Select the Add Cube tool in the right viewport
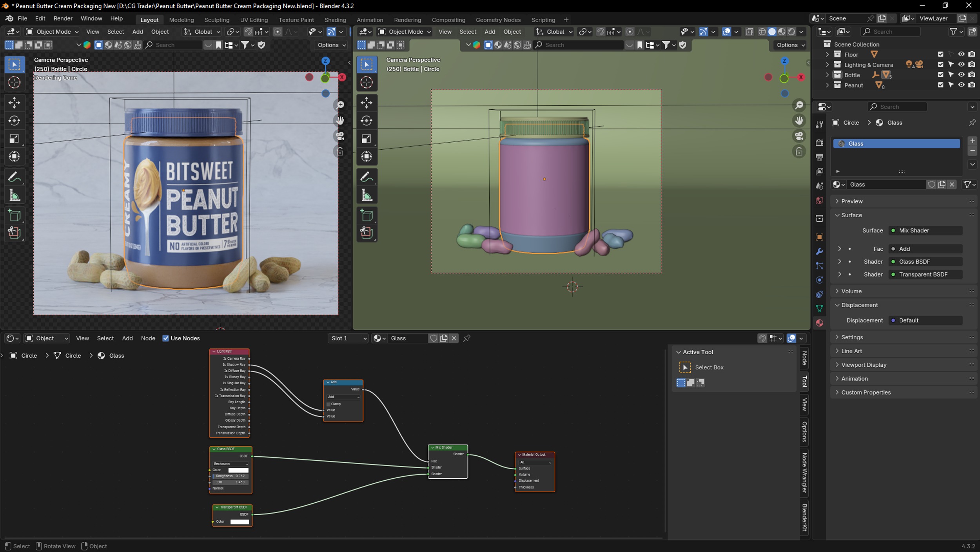 pyautogui.click(x=367, y=215)
